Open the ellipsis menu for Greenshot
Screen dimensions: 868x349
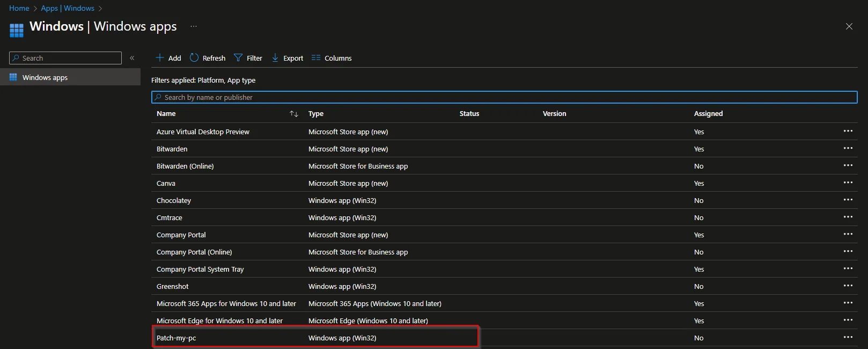click(848, 286)
